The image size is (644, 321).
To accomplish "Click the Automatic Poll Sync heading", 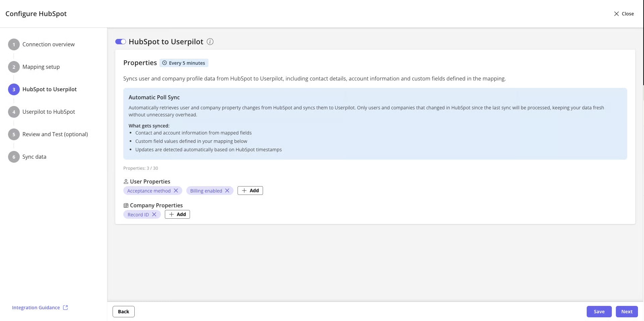I will pos(154,97).
